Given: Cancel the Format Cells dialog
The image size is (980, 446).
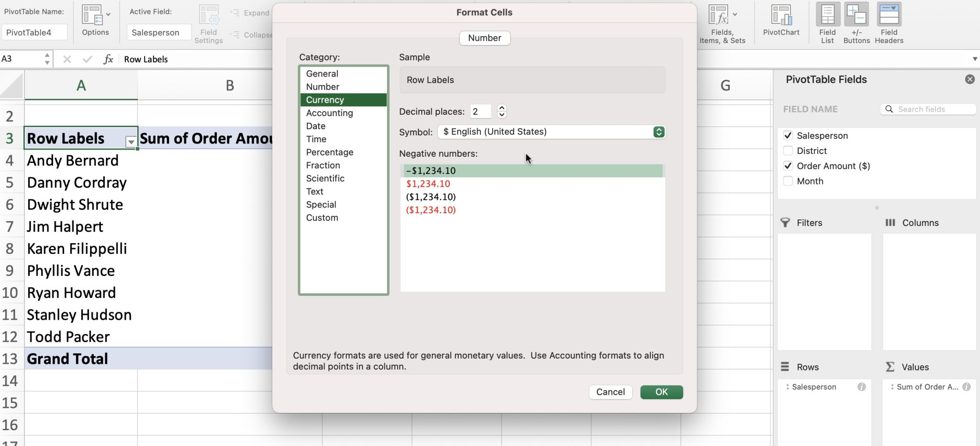Looking at the screenshot, I should [x=610, y=392].
